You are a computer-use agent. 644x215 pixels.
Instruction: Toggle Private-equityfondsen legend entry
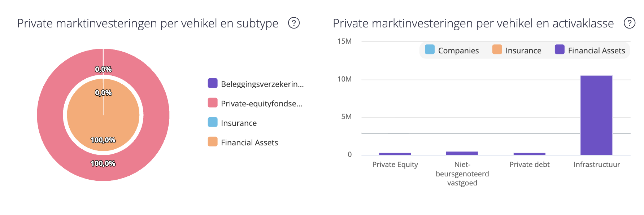click(x=261, y=104)
